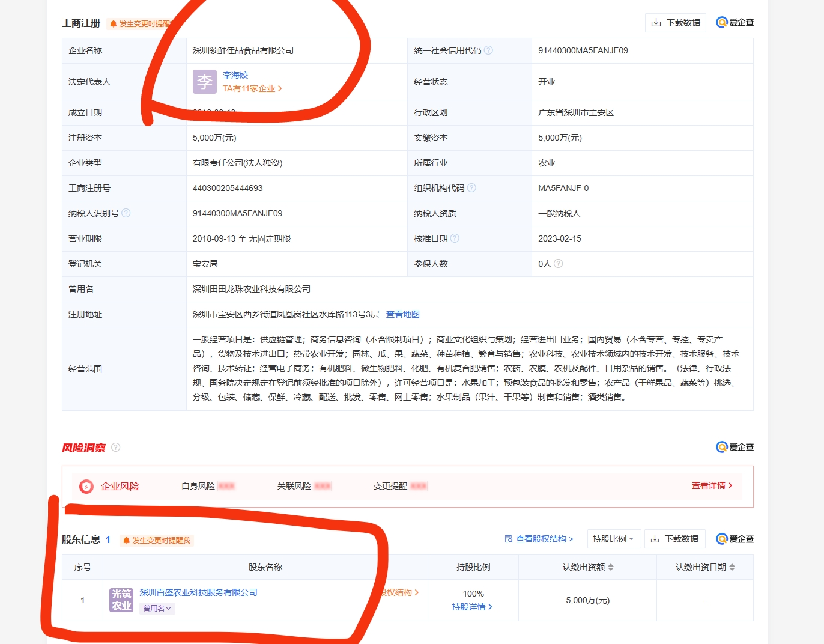Click help icon beside 纳税人识别号
Screen dimensions: 824x644
coord(126,213)
